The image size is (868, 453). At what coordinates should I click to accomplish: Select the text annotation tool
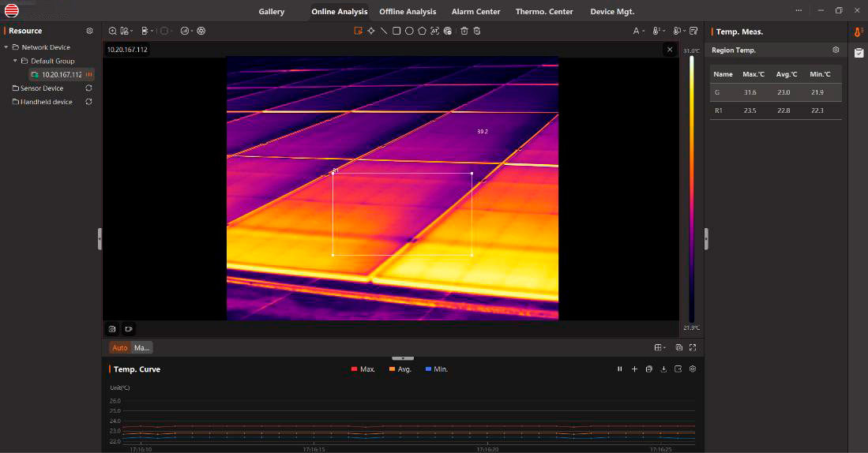coord(434,31)
